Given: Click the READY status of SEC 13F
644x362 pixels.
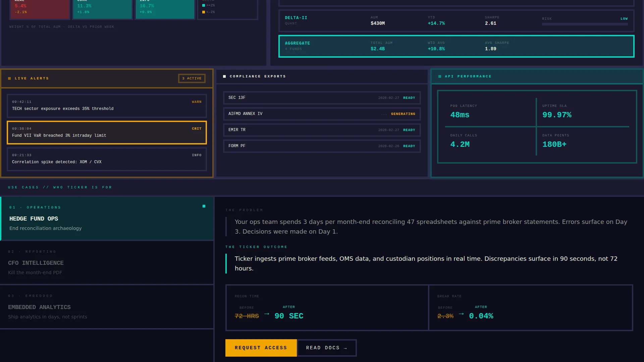Looking at the screenshot, I should (x=409, y=98).
